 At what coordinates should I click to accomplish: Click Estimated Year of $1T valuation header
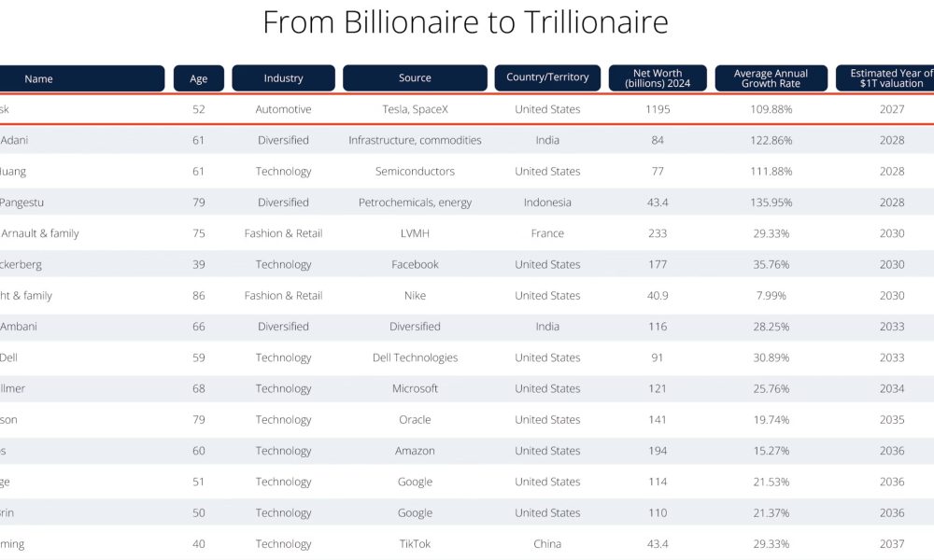(885, 78)
